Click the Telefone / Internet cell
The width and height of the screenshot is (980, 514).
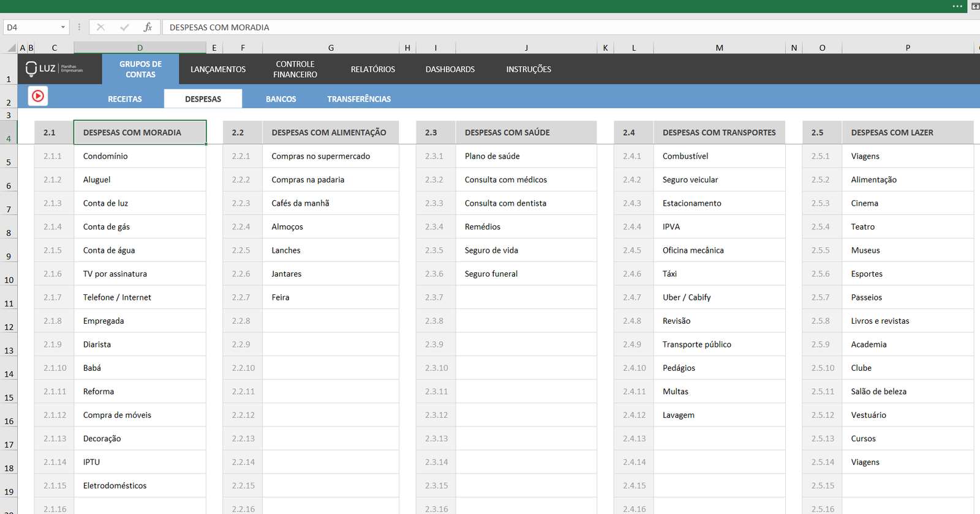click(140, 297)
